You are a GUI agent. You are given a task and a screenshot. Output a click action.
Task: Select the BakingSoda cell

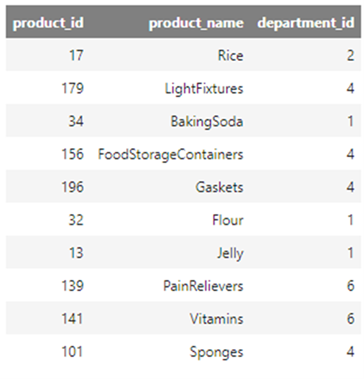click(207, 121)
